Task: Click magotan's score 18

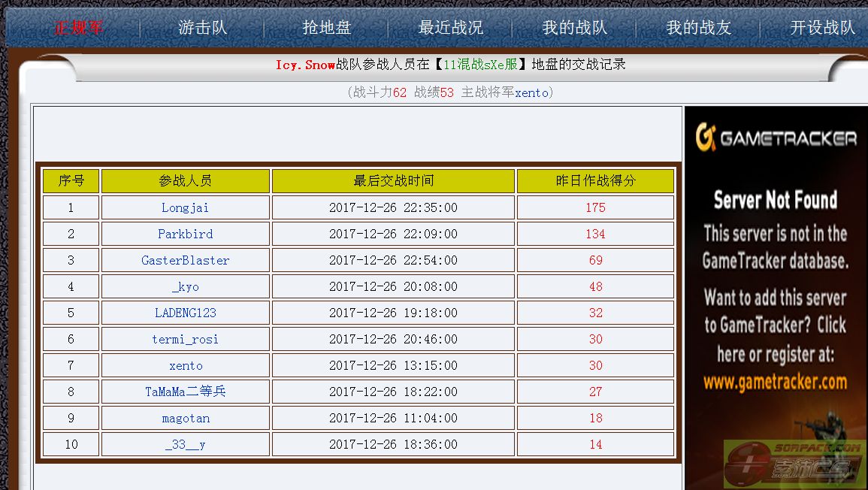Action: pyautogui.click(x=596, y=418)
